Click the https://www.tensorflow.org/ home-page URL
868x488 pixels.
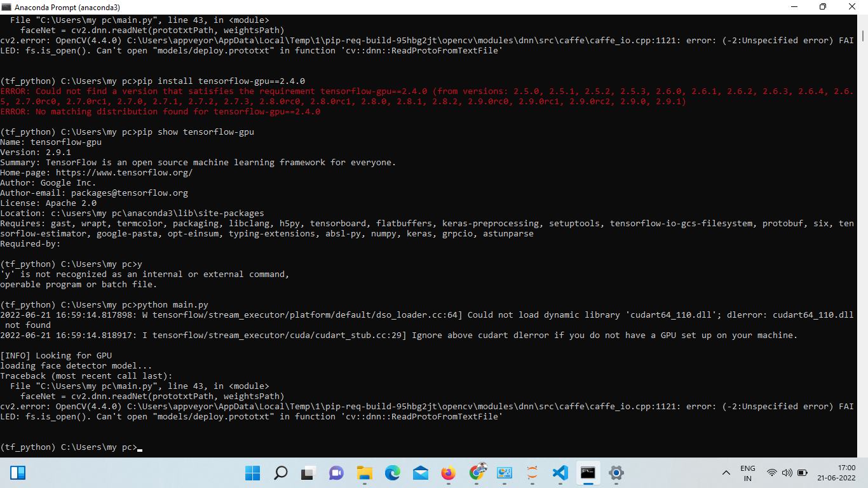125,173
